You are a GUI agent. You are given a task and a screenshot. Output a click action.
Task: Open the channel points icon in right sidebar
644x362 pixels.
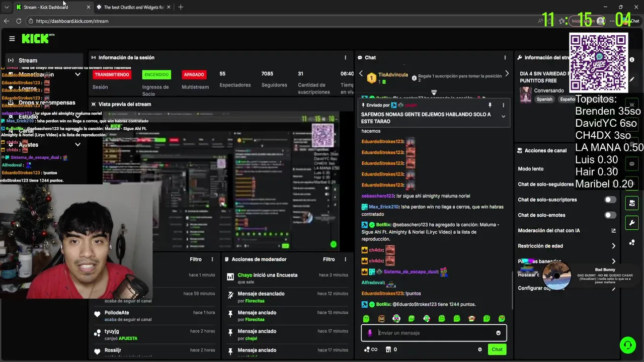pos(632,242)
